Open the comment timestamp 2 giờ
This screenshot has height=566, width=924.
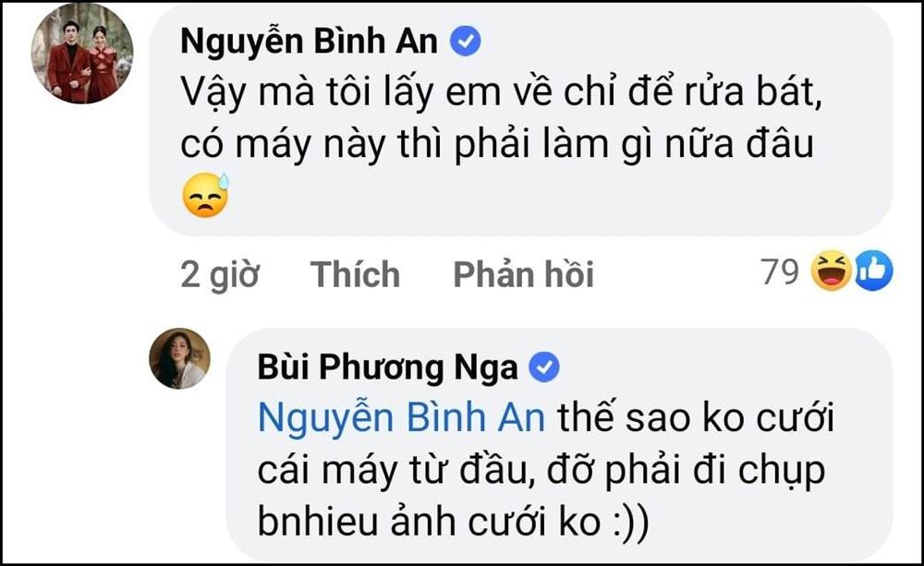[x=220, y=273]
